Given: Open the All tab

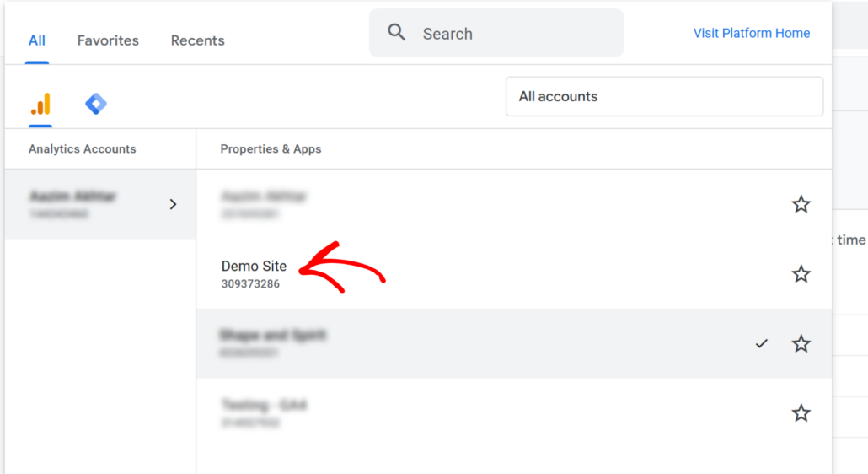Looking at the screenshot, I should [37, 40].
